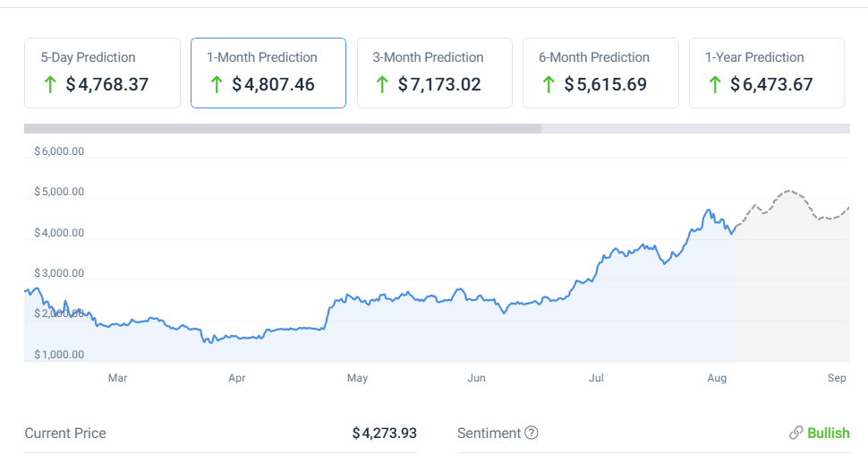Image resolution: width=868 pixels, height=455 pixels.
Task: Open the Bullish sentiment link
Action: click(828, 433)
